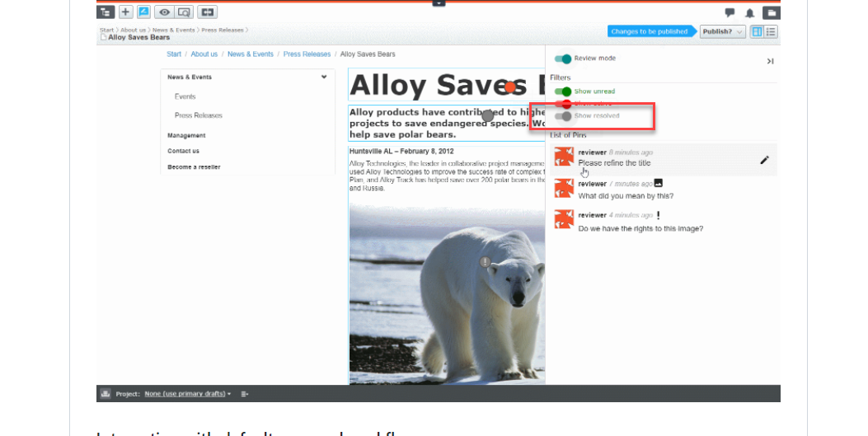Toggle the assets folder pane icon
The height and width of the screenshot is (436, 868).
pos(771,12)
